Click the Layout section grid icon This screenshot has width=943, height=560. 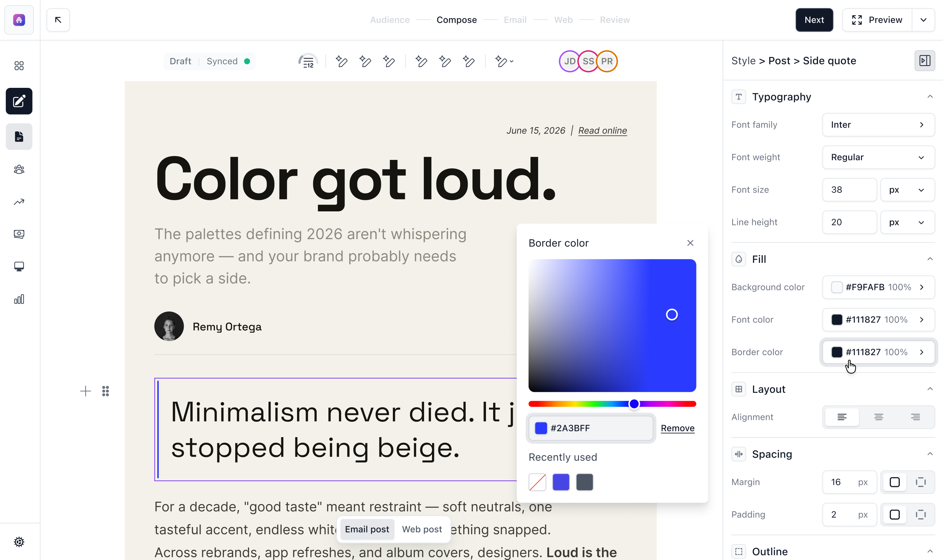tap(739, 389)
